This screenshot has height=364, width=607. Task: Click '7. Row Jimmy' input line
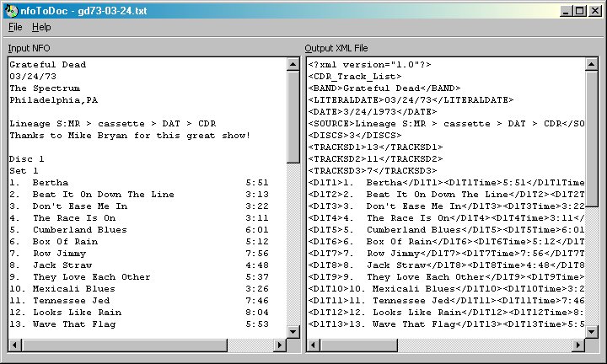click(47, 254)
